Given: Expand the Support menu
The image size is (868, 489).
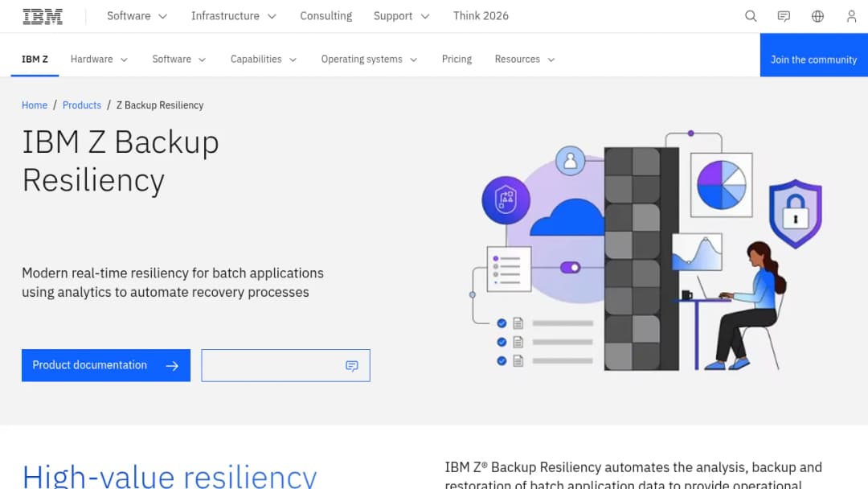Looking at the screenshot, I should tap(401, 16).
